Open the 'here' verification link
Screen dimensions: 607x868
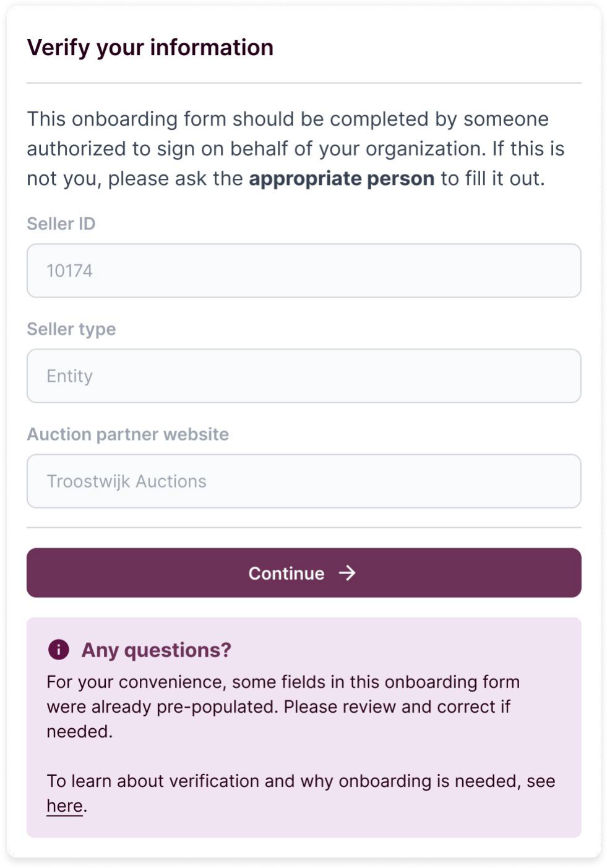pyautogui.click(x=64, y=806)
